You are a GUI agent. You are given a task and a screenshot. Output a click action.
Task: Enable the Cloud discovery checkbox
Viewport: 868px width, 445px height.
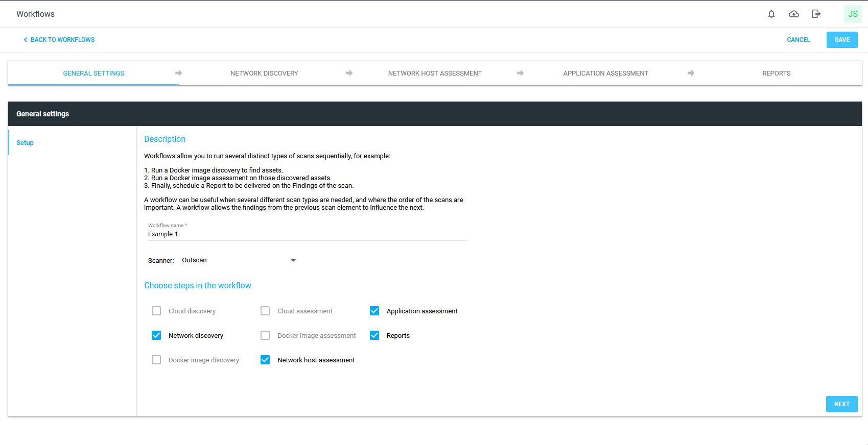(156, 311)
